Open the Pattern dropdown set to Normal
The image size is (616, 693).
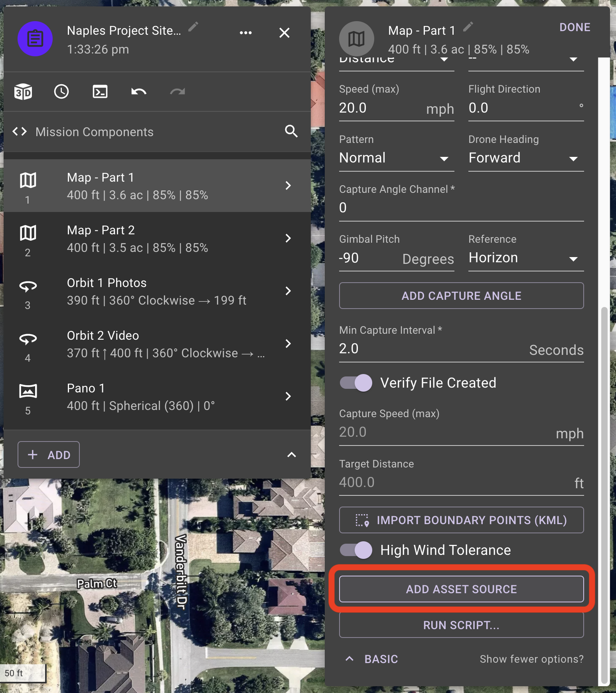(397, 158)
